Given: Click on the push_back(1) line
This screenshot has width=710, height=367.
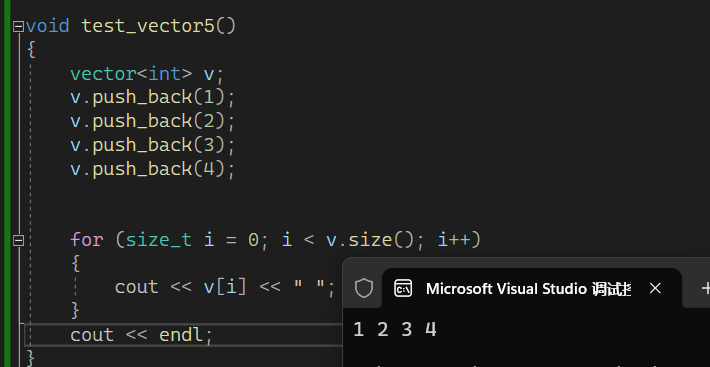Looking at the screenshot, I should coord(153,97).
